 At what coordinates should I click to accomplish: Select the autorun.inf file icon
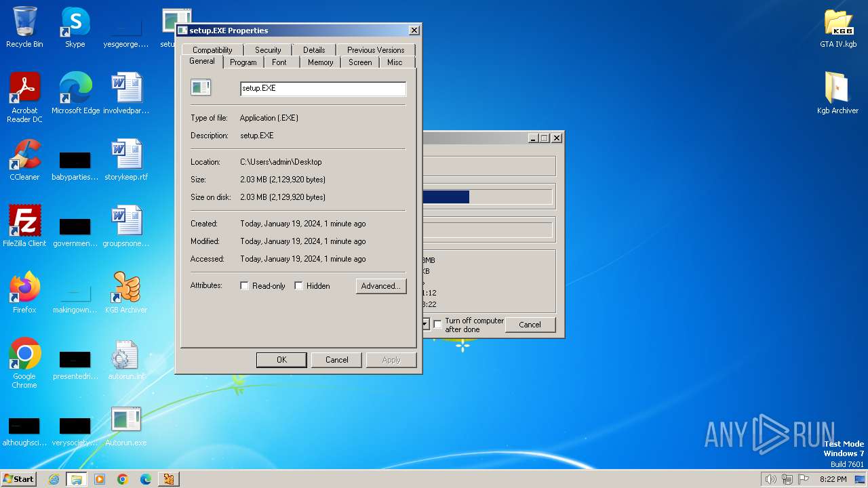click(126, 359)
